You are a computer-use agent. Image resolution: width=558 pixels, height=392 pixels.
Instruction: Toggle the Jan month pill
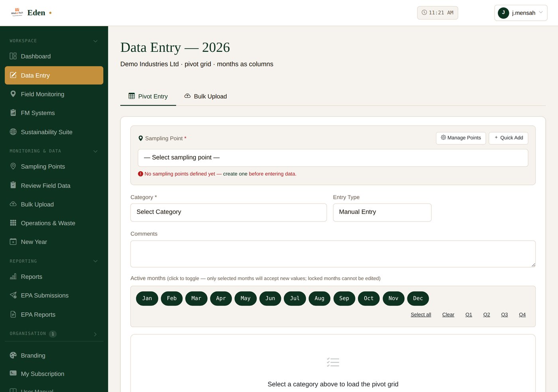pos(147,298)
